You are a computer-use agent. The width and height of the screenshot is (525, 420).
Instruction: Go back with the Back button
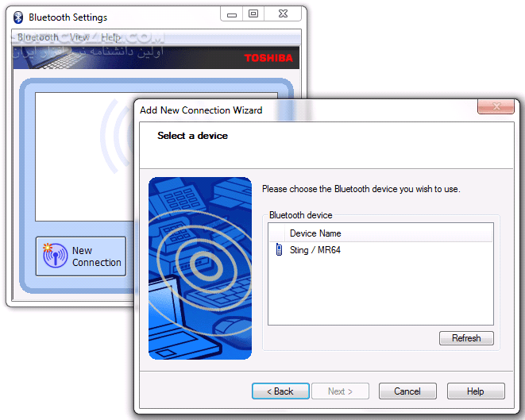[x=280, y=391]
